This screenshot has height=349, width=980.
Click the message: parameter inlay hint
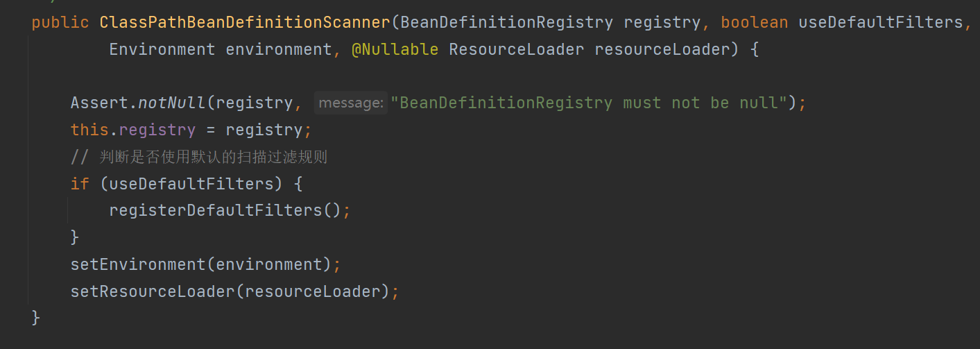point(350,103)
